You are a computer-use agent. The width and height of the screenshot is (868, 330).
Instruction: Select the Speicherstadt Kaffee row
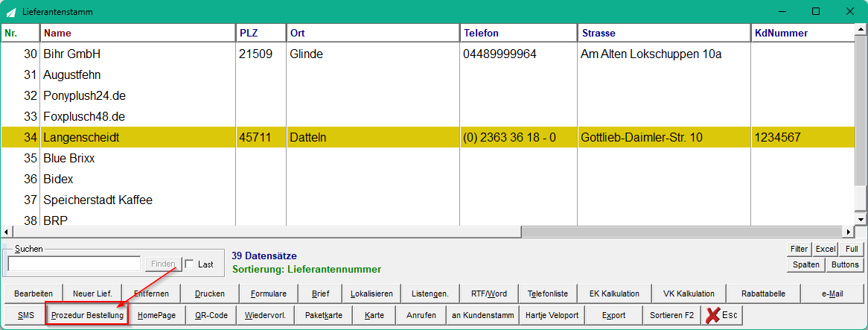pos(428,200)
